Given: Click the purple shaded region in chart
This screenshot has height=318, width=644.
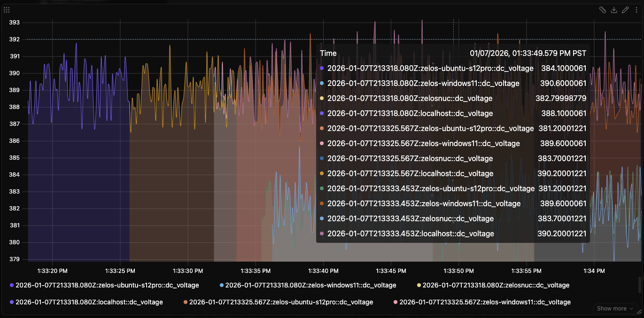Looking at the screenshot, I should pyautogui.click(x=78, y=197).
